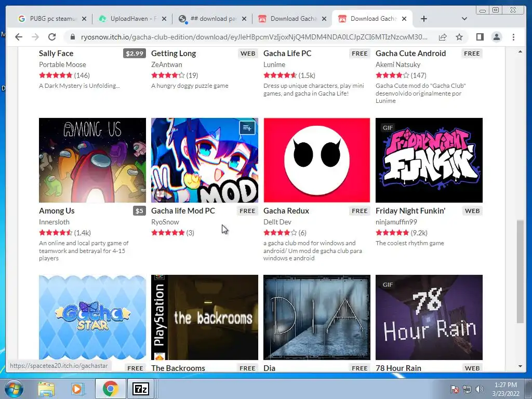Reload the current page
532x399 pixels.
pos(52,37)
